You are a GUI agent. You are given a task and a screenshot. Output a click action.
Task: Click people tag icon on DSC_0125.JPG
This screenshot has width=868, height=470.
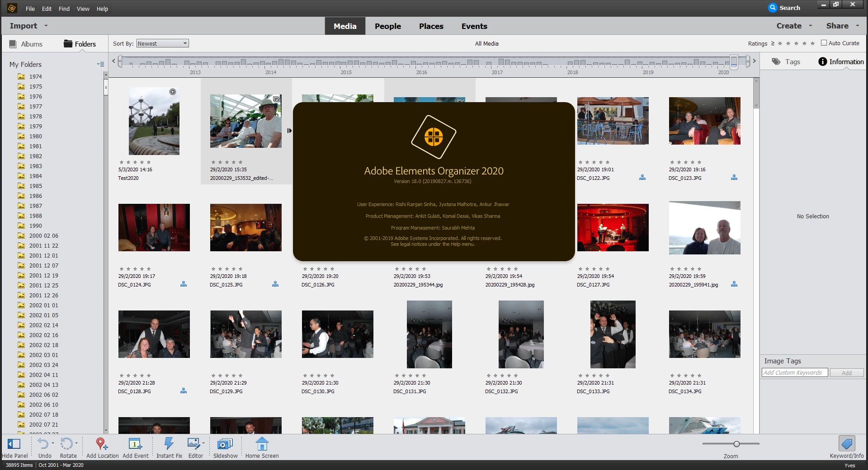275,284
